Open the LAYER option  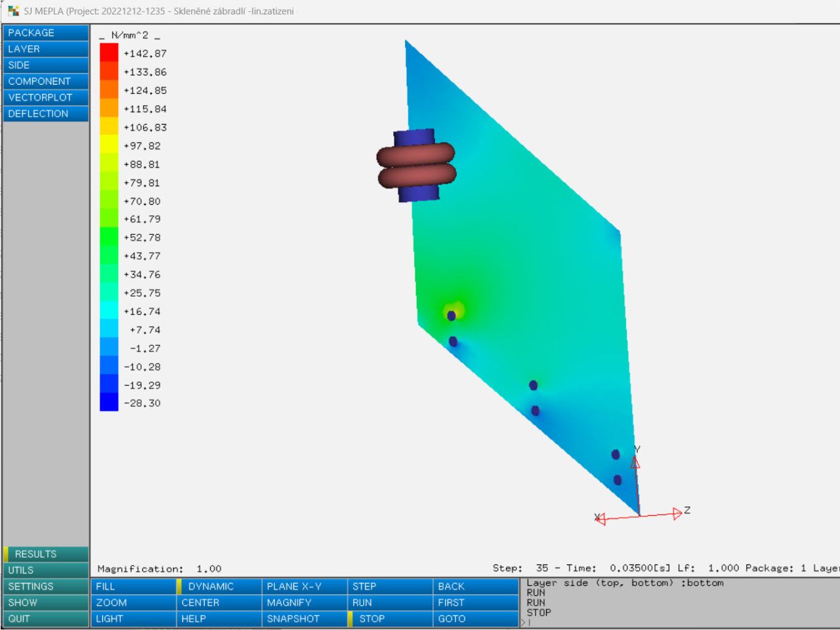(x=46, y=49)
